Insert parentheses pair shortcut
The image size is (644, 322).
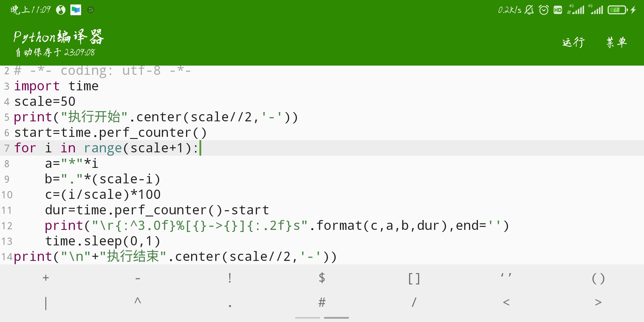(598, 278)
